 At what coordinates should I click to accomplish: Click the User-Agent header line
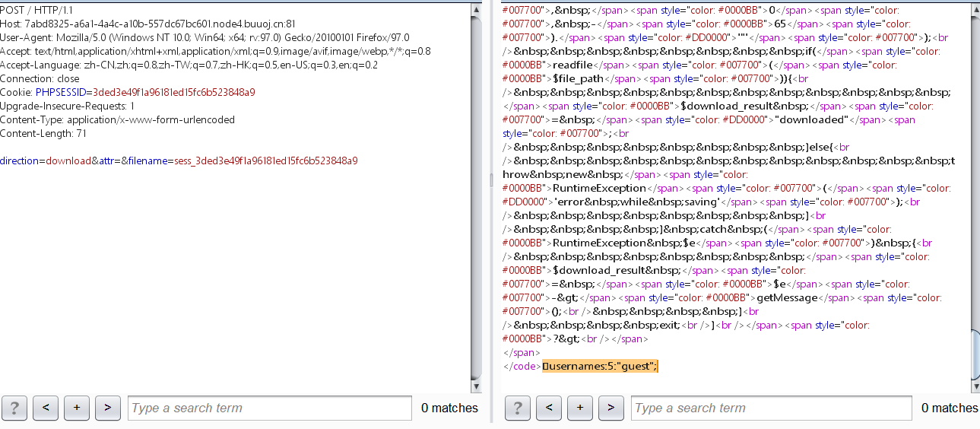click(205, 37)
